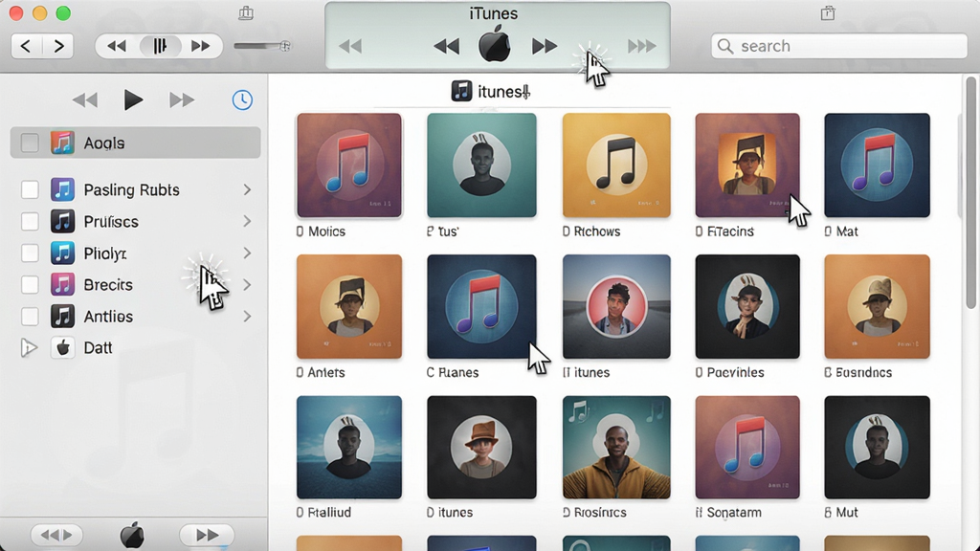
Task: Tick the checkbox beside Brecits
Action: click(x=30, y=285)
